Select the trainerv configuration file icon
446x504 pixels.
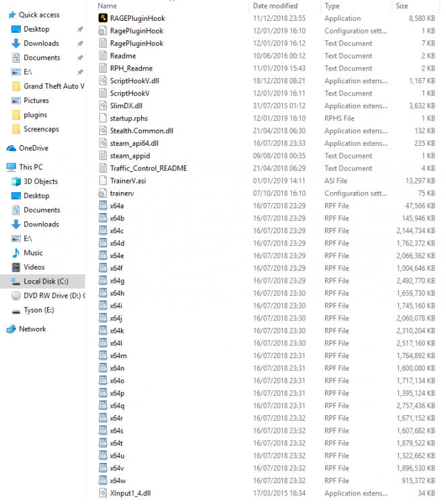[x=103, y=193]
